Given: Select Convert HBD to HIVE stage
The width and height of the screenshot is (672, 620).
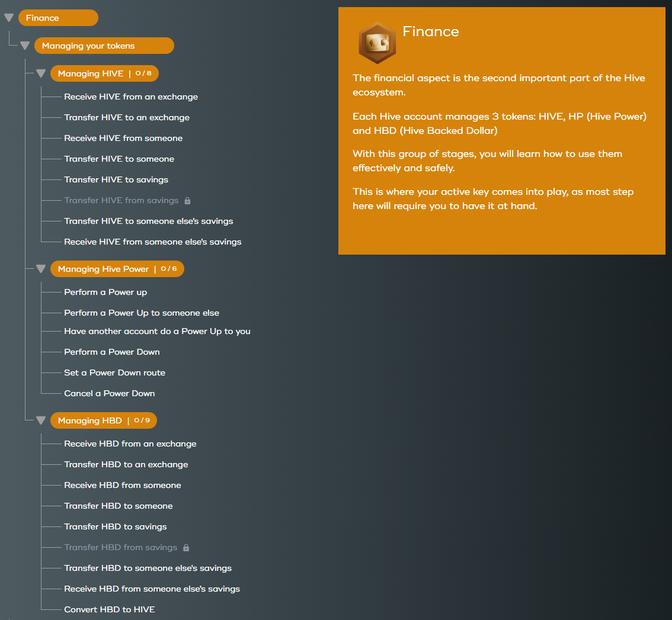Looking at the screenshot, I should click(110, 609).
